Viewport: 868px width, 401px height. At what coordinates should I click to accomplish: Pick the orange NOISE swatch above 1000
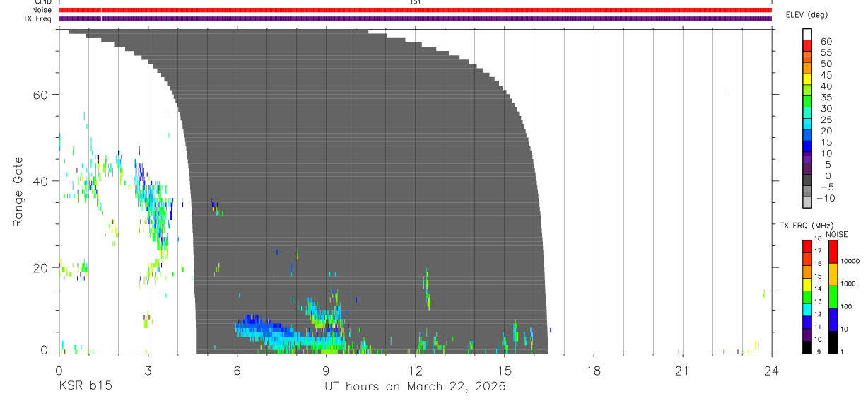tap(833, 274)
